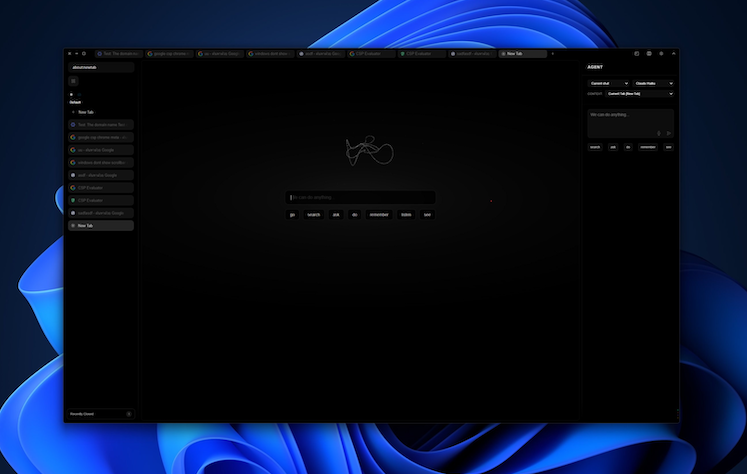Viewport: 747px width, 474px height.
Task: Select the dim second workspace dot above Default
Action: pos(79,94)
